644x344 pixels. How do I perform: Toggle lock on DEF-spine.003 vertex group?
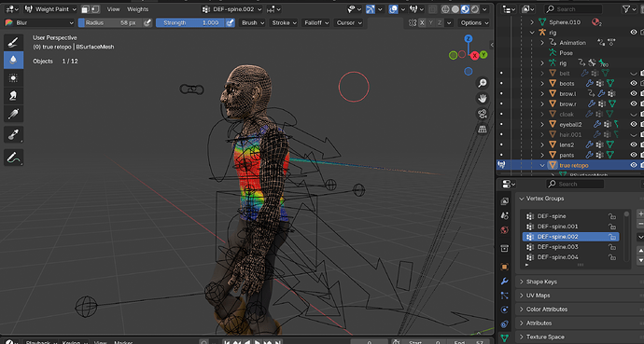(612, 247)
